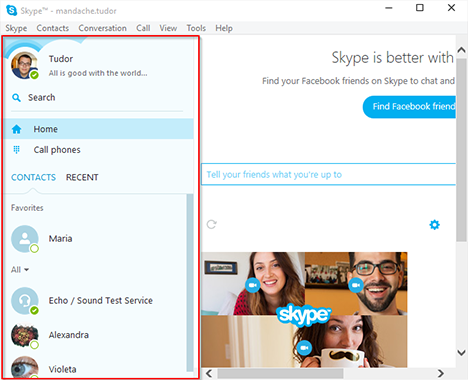Click the Home house icon
Viewport: 468px width, 380px height.
[16, 129]
